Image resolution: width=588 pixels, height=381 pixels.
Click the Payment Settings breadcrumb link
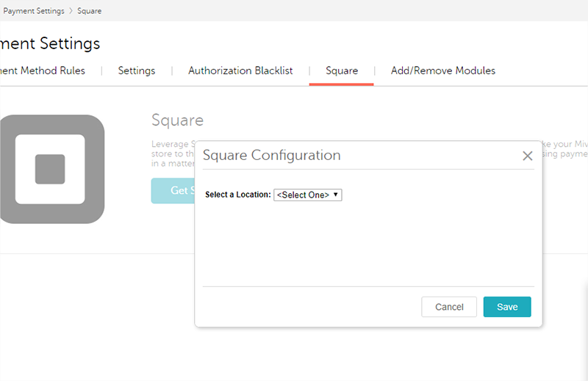pyautogui.click(x=34, y=11)
